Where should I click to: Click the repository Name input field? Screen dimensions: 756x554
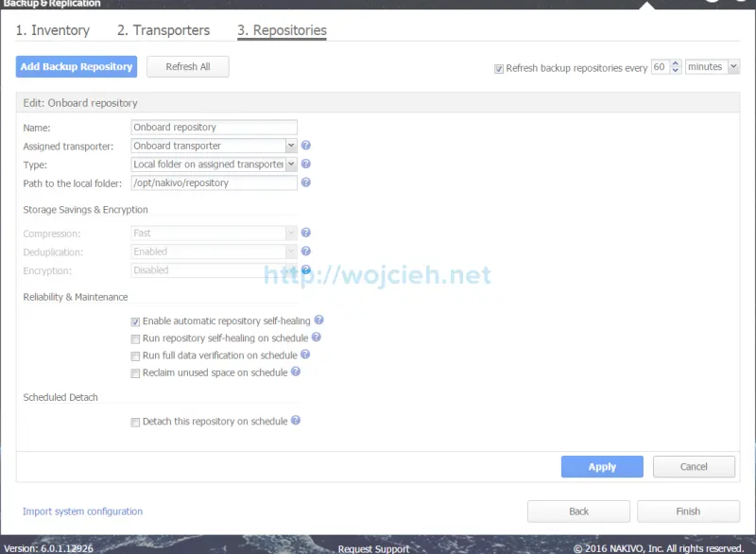coord(214,128)
